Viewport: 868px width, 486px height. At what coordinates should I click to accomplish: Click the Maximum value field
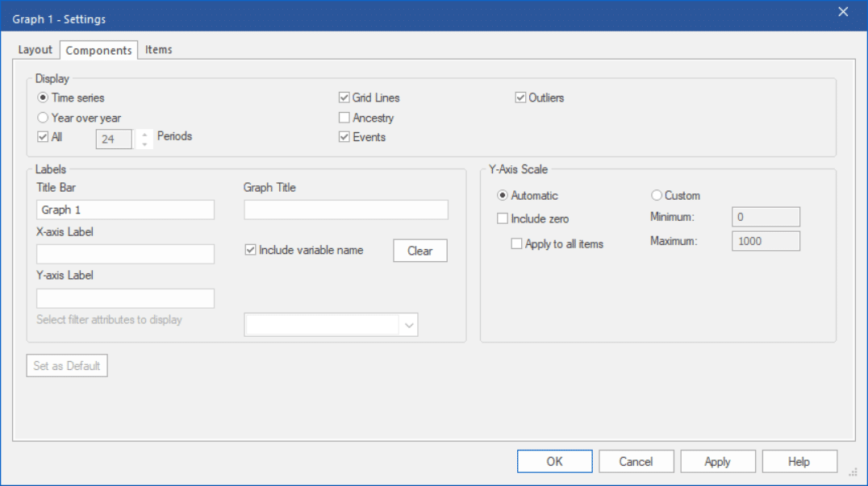pyautogui.click(x=766, y=241)
